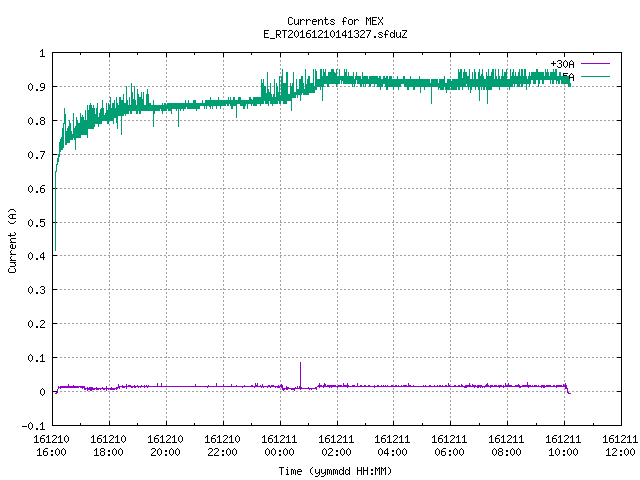Click the x-axis label '161210 22:00'

[x=222, y=446]
